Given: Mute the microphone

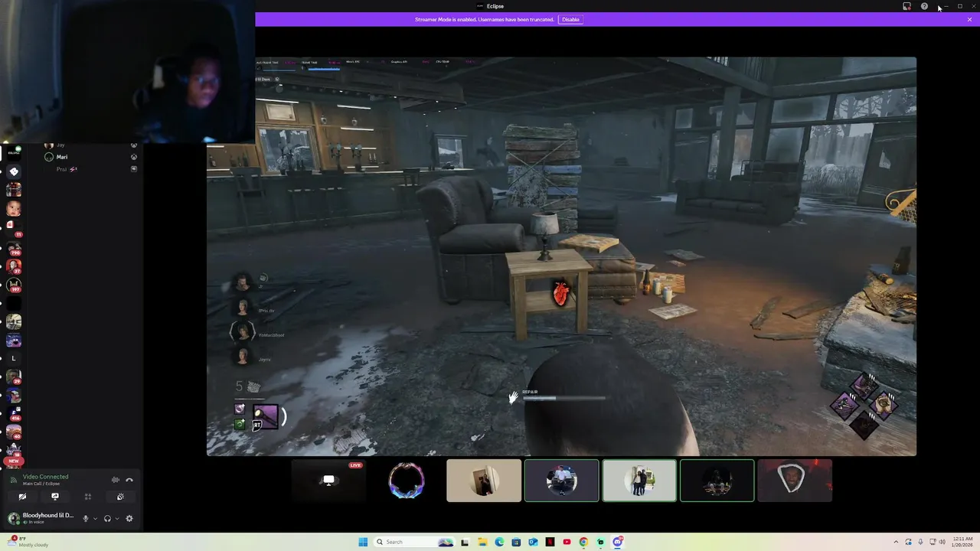Looking at the screenshot, I should click(x=86, y=518).
